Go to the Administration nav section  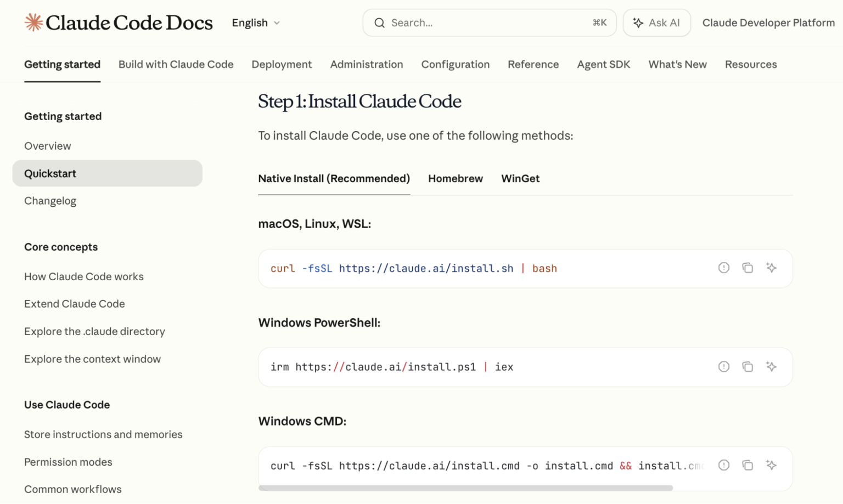(367, 65)
